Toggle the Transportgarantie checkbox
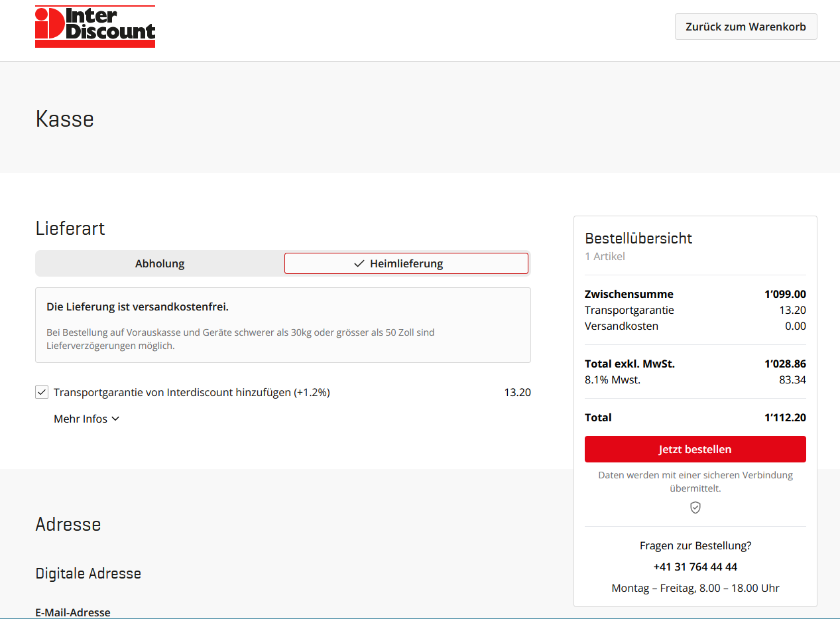Viewport: 840px width, 619px height. [42, 392]
